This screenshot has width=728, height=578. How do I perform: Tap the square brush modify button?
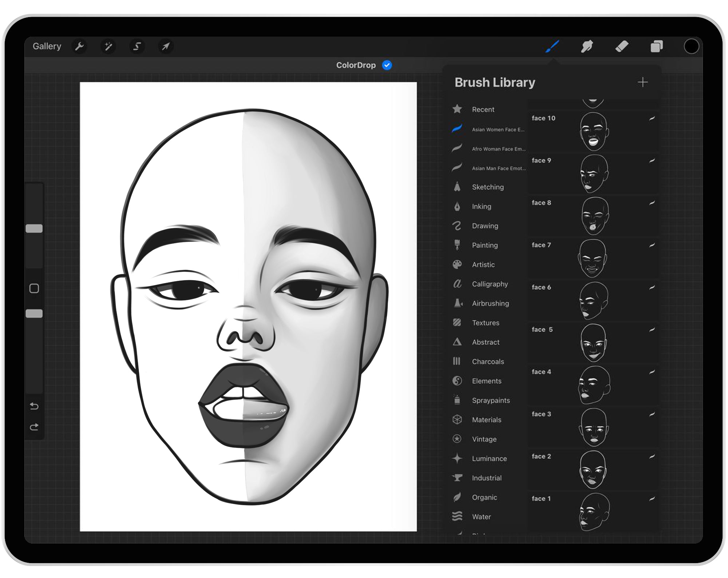(35, 288)
